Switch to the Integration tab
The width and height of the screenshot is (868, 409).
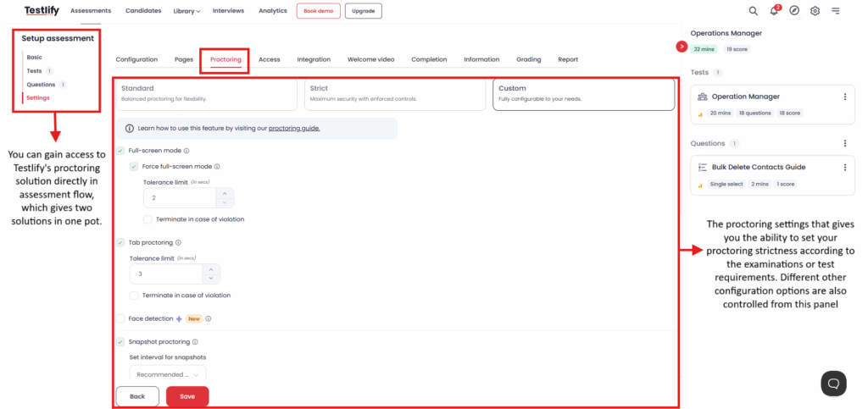[314, 59]
